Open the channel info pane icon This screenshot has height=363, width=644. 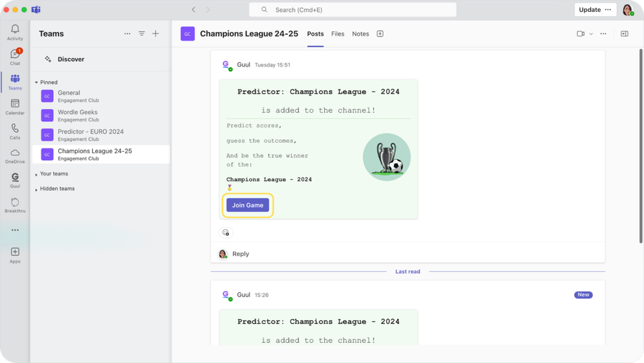coord(624,34)
